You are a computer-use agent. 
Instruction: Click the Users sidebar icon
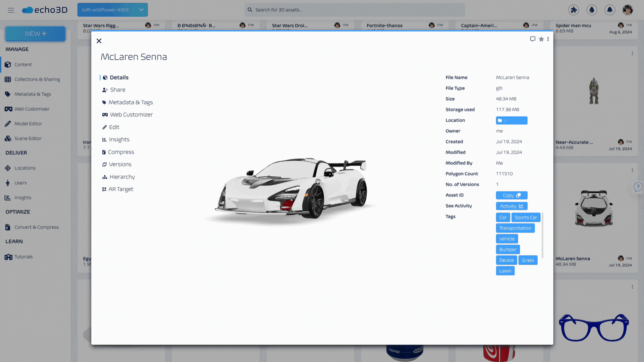(8, 183)
